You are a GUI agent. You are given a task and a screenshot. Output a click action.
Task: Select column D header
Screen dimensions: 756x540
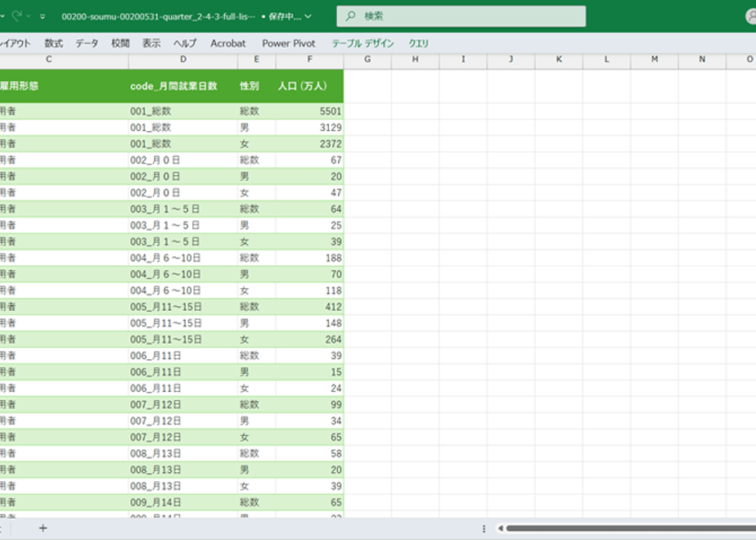pyautogui.click(x=183, y=59)
